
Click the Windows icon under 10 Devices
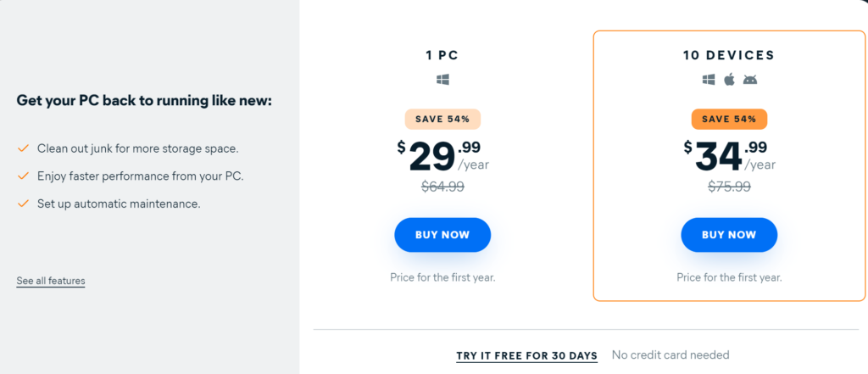709,80
